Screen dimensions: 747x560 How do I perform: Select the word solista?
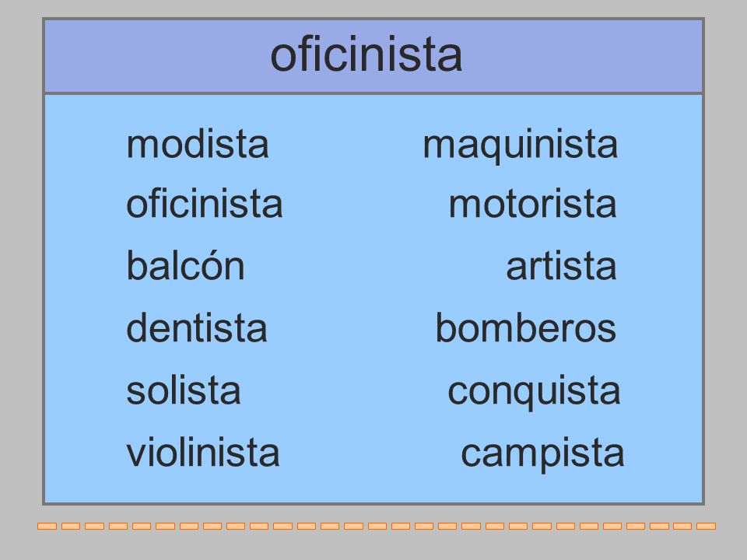(x=184, y=390)
